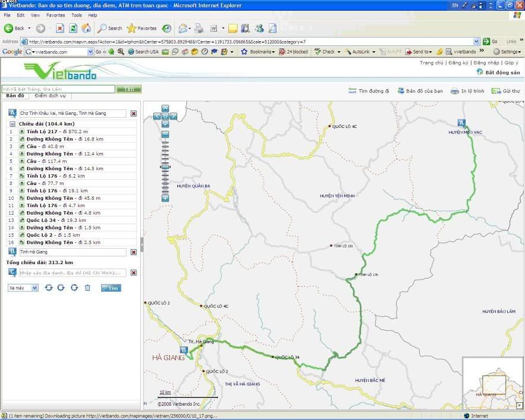
Task: Select route step 1 Tỉnh Lộ 217
Action: pyautogui.click(x=71, y=131)
